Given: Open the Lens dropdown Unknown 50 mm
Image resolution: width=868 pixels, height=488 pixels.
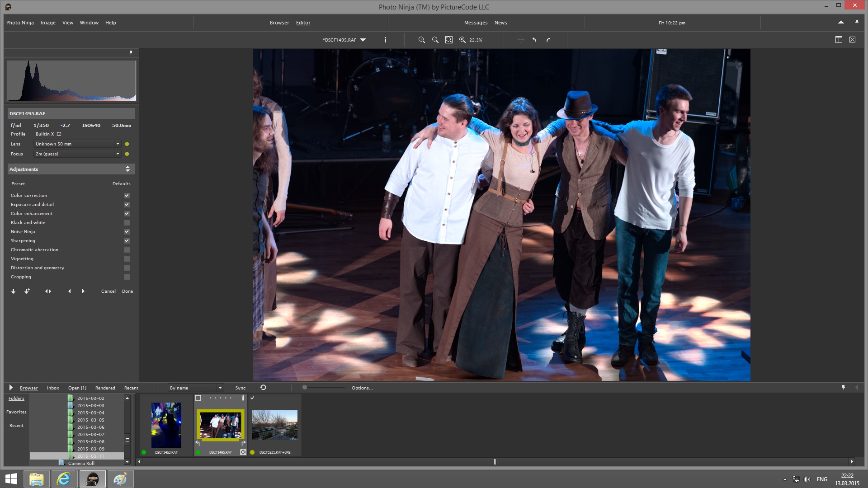Looking at the screenshot, I should coord(77,144).
